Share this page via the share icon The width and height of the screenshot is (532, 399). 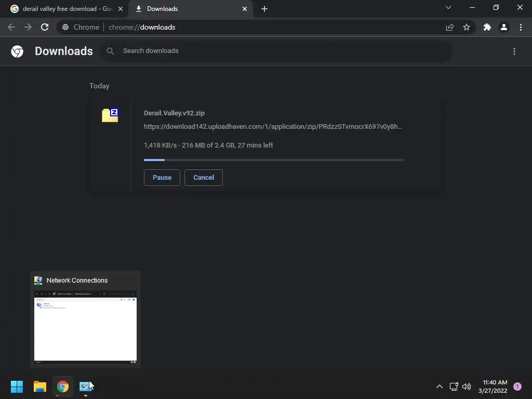point(450,27)
